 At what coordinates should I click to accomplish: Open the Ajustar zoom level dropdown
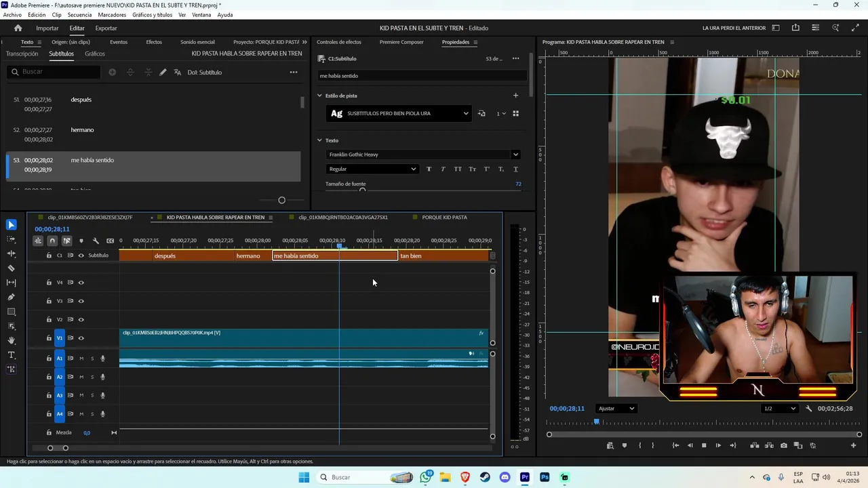(x=616, y=409)
